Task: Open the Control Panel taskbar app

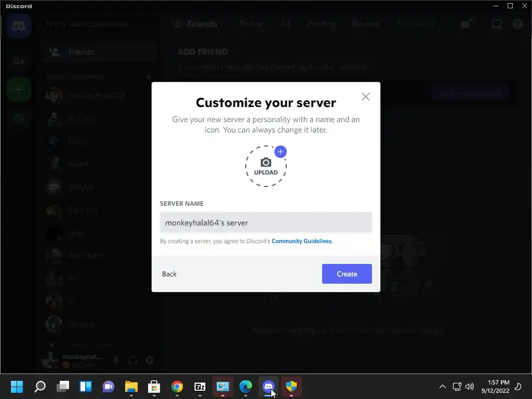Action: click(222, 387)
